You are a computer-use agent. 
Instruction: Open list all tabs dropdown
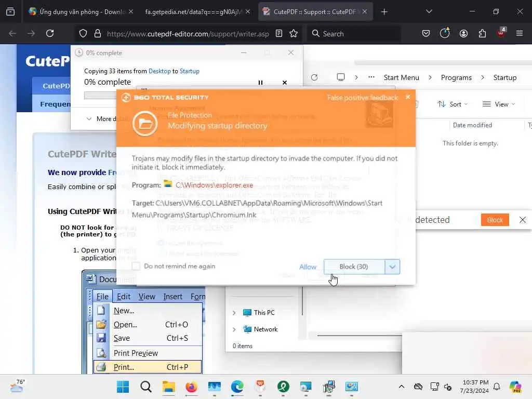click(x=429, y=12)
